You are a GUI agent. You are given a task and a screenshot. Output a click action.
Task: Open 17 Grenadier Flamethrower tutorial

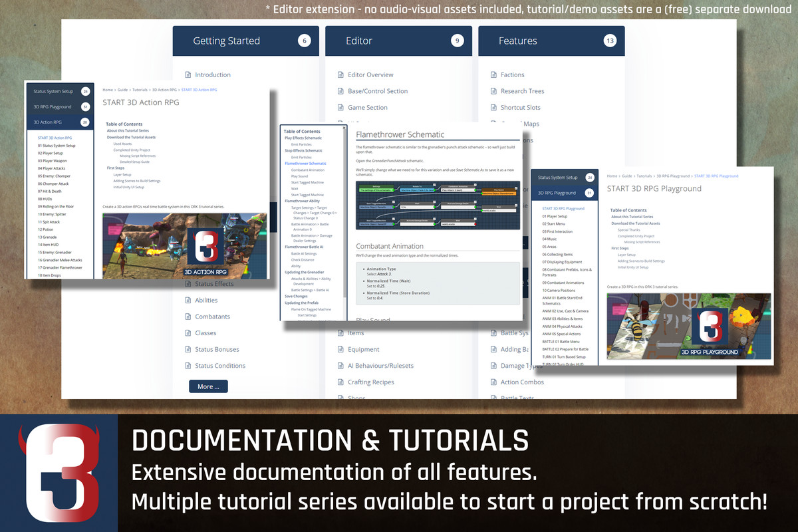[61, 267]
